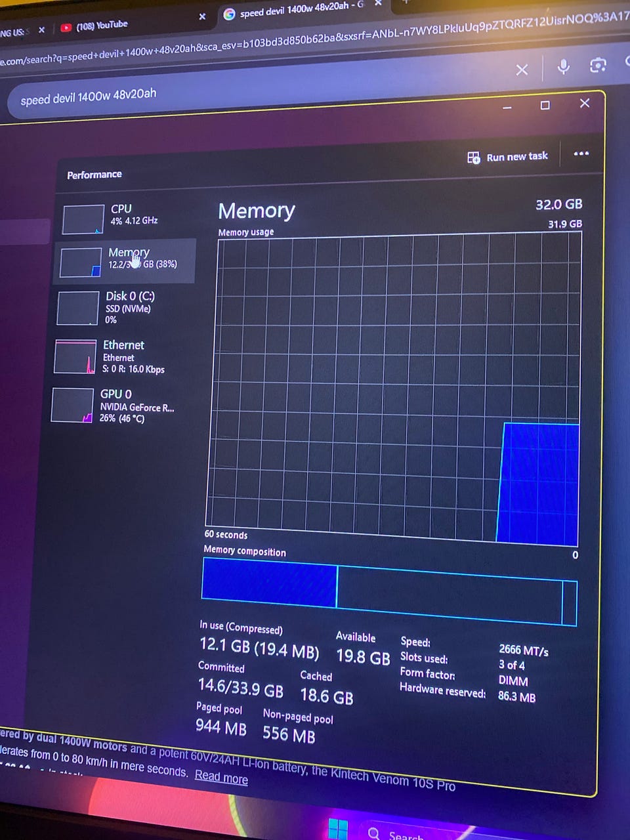This screenshot has width=630, height=840.
Task: Click the 'In use (Compressed)' 12.1 GB value
Action: (259, 648)
